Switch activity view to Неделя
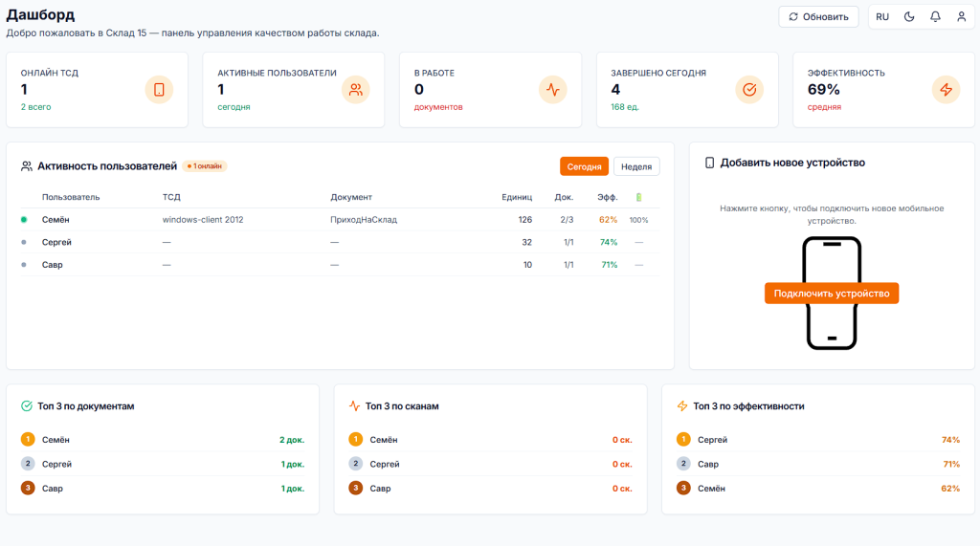The height and width of the screenshot is (546, 980). pos(636,166)
